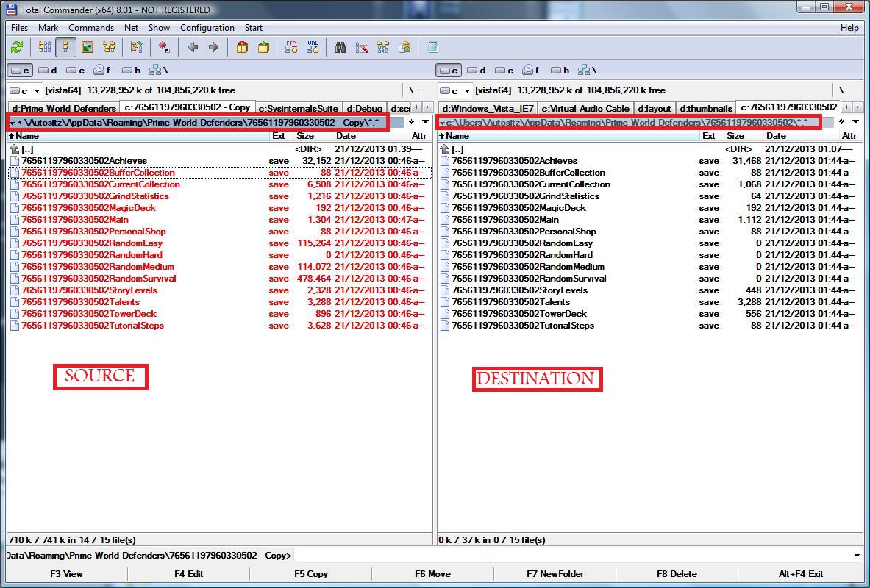Select CD drive f in left drive bar
The height and width of the screenshot is (588, 870).
tap(102, 71)
